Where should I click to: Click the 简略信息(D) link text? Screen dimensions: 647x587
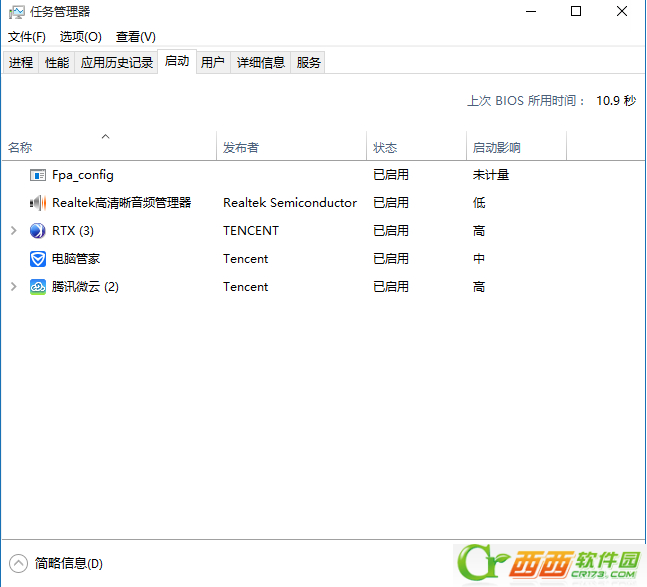click(68, 563)
